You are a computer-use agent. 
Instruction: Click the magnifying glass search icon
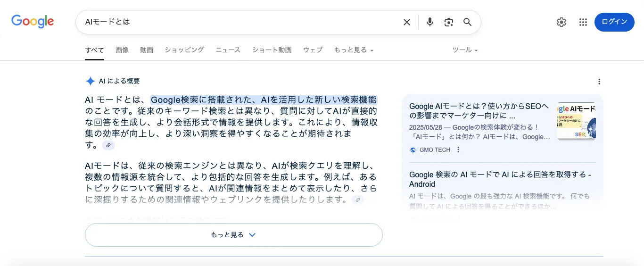click(467, 22)
